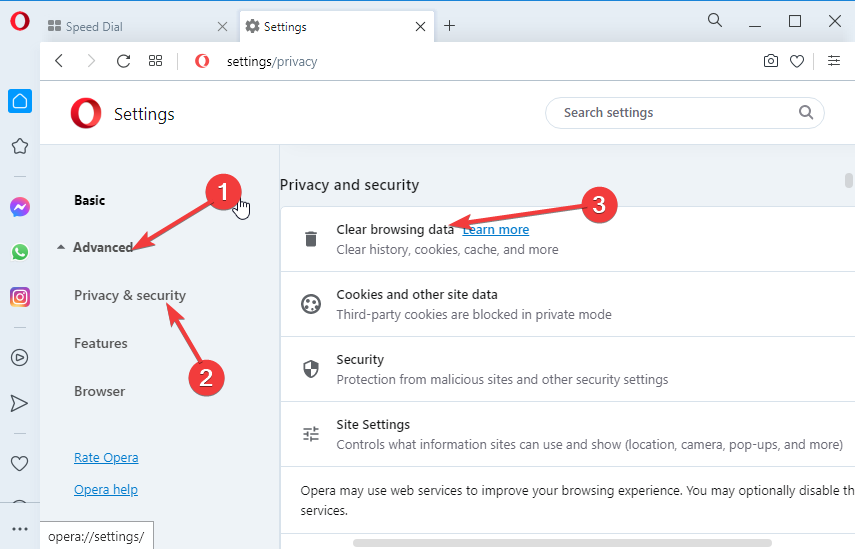Click the Opera icon in address bar
This screenshot has width=855, height=549.
pyautogui.click(x=202, y=61)
